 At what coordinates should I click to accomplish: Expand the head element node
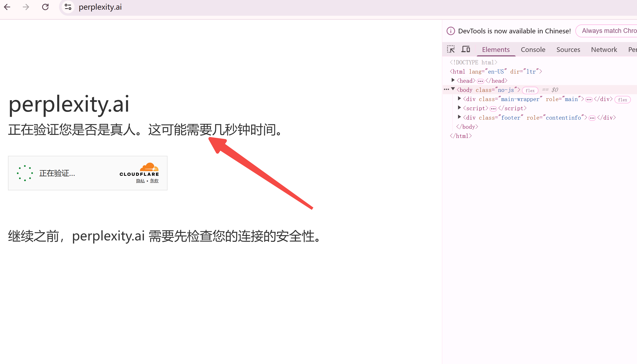pyautogui.click(x=453, y=80)
